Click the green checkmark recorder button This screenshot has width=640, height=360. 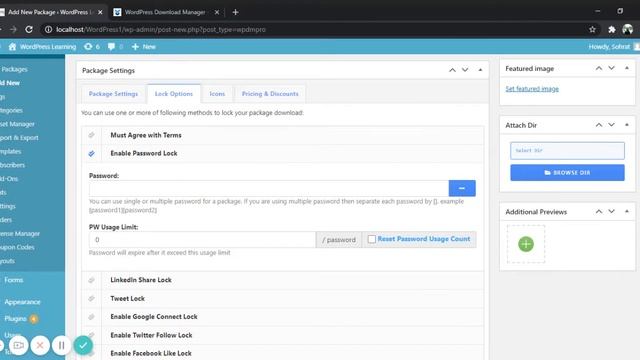83,345
